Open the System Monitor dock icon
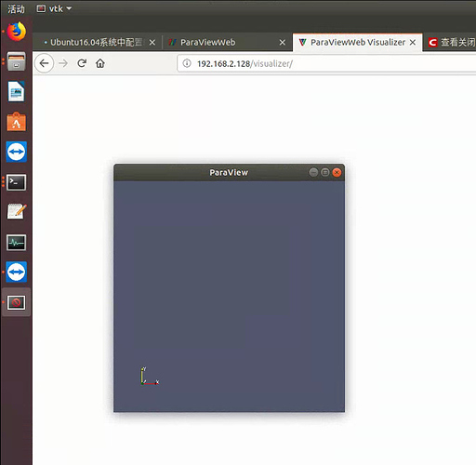476x465 pixels. coord(17,242)
